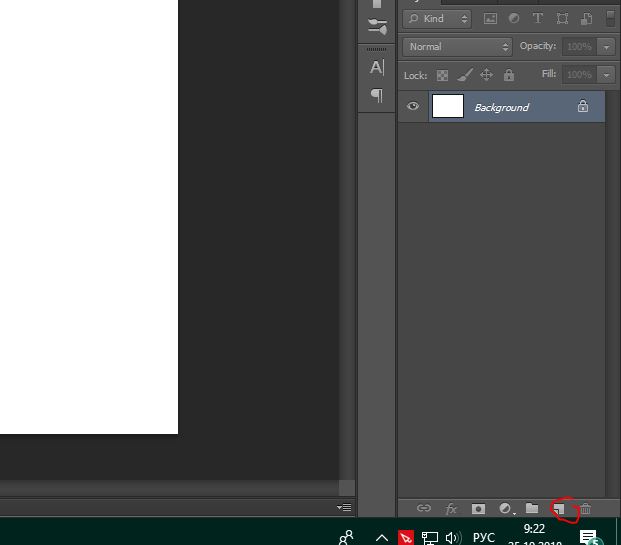This screenshot has height=545, width=621.
Task: Expand the Opacity slider arrow
Action: [606, 47]
